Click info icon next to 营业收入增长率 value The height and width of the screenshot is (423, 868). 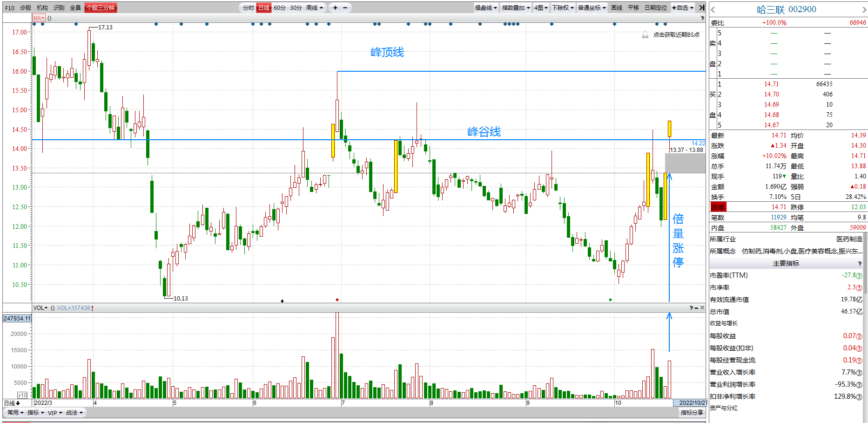coord(859,373)
